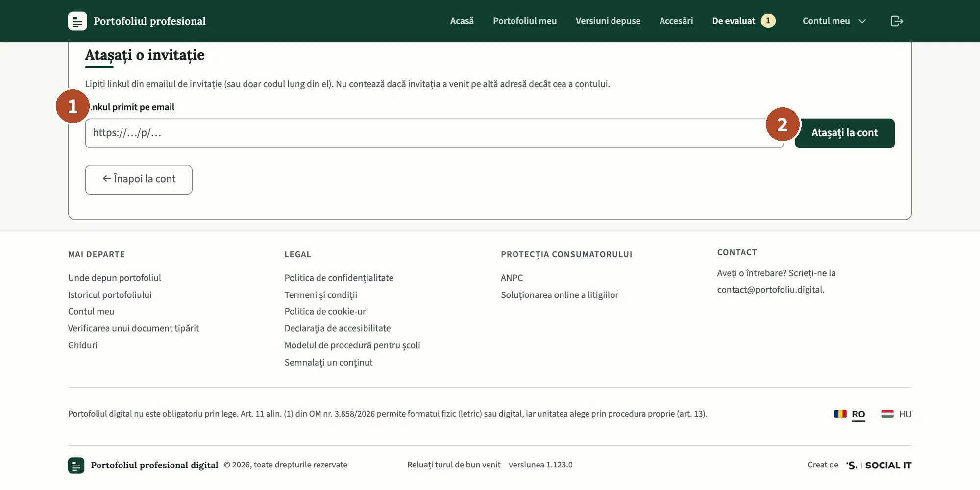Screen dimensions: 980x490
Task: Click the Atașați la cont button
Action: (x=844, y=133)
